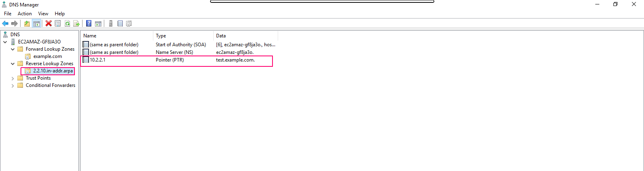The image size is (644, 171).
Task: Click the Conditional Forwarders folder icon
Action: 20,85
